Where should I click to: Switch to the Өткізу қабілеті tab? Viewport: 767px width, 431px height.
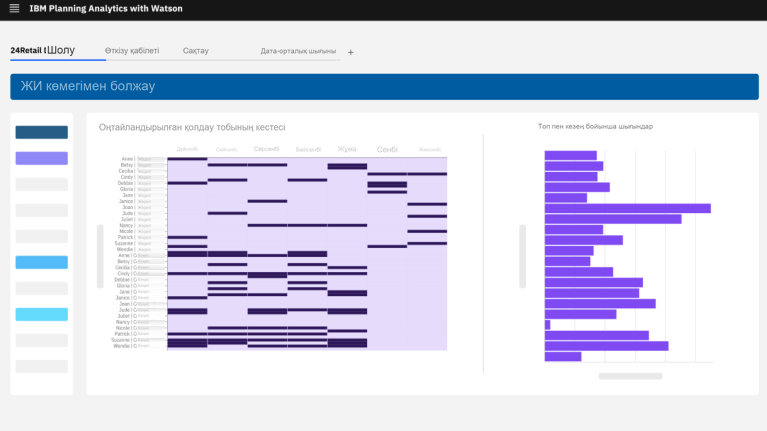coord(132,50)
